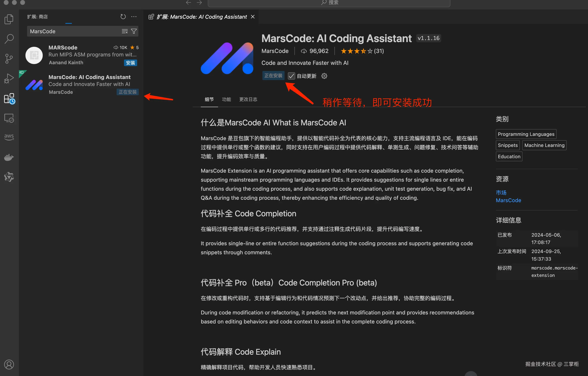
Task: Open Remote Explorer icon
Action: click(9, 118)
